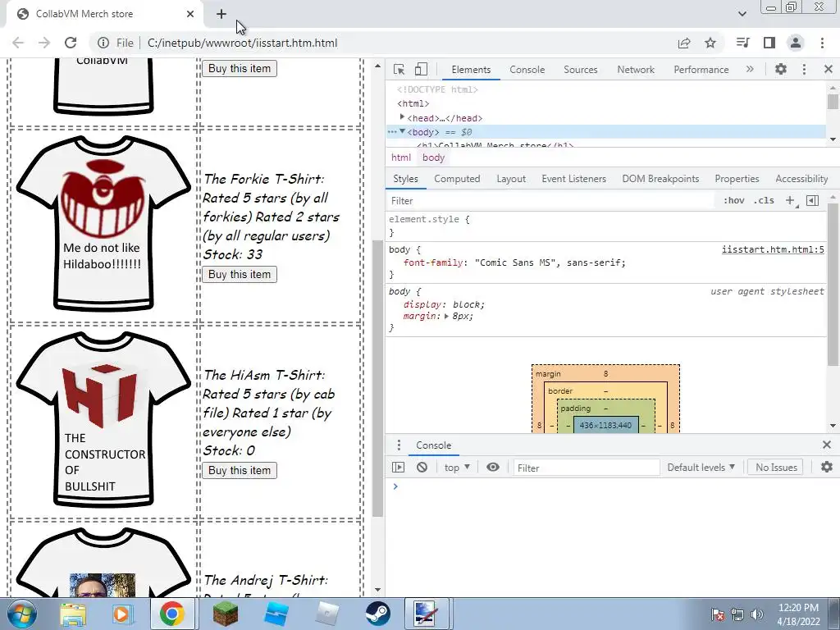Open the Accessibility pane tab
The width and height of the screenshot is (840, 630).
(801, 179)
